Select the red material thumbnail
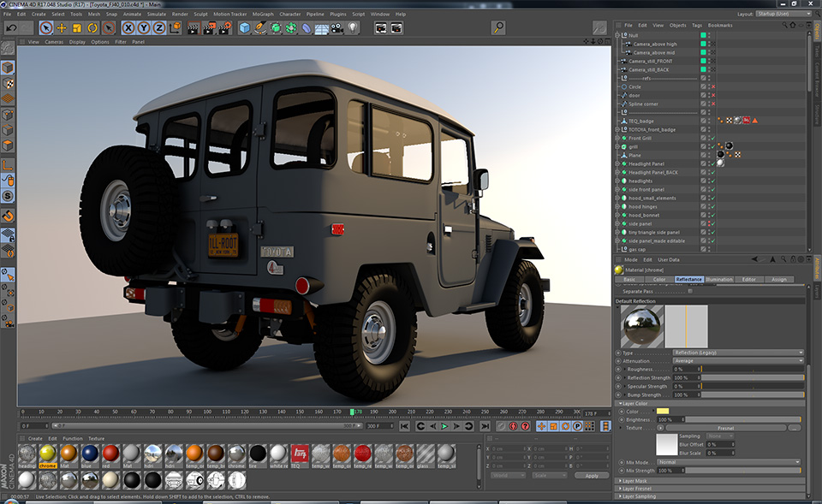The height and width of the screenshot is (504, 822). click(110, 453)
